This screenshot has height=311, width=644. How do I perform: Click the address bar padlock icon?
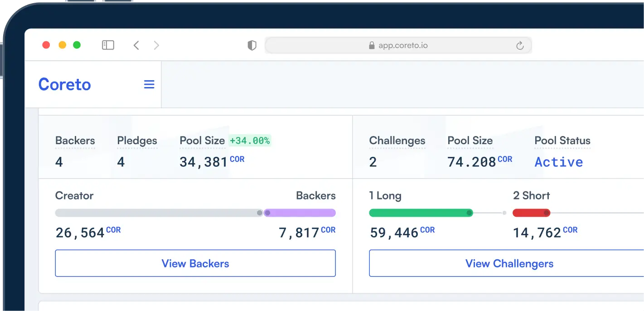372,45
